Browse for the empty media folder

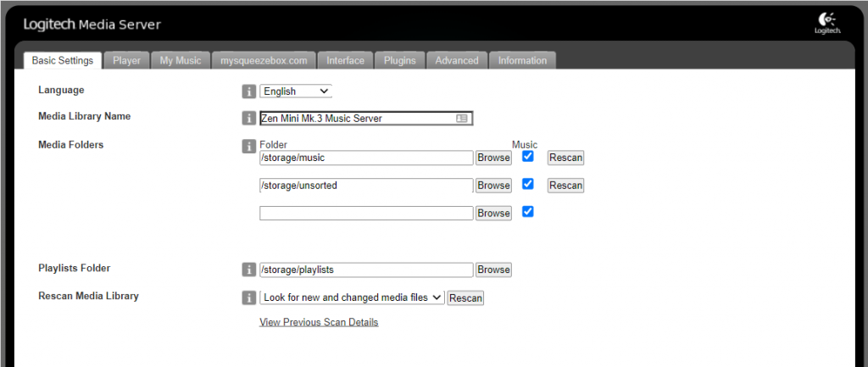tap(493, 213)
